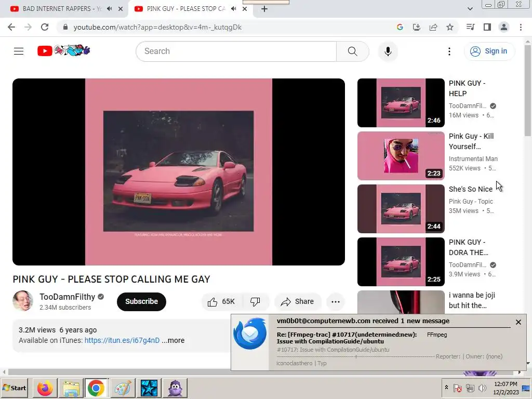Open 'i wanna be joji but hit the' title
Image resolution: width=532 pixels, height=399 pixels.
click(x=472, y=300)
